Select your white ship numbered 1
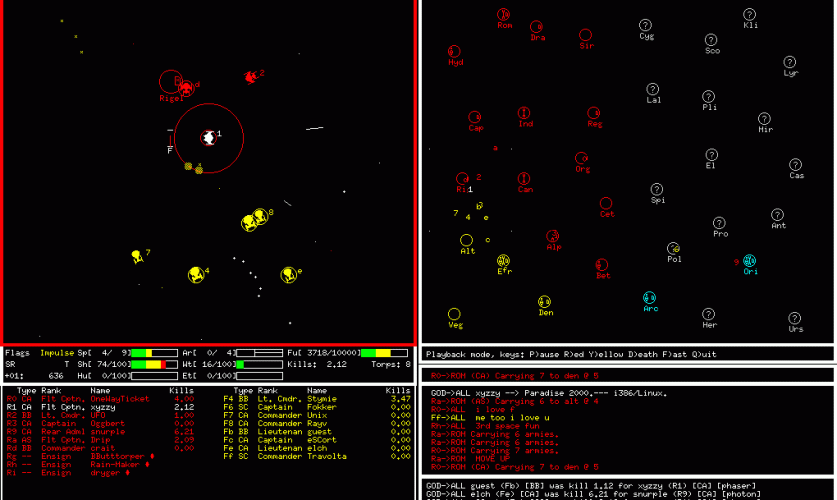Screen dimensions: 837x500 208,137
